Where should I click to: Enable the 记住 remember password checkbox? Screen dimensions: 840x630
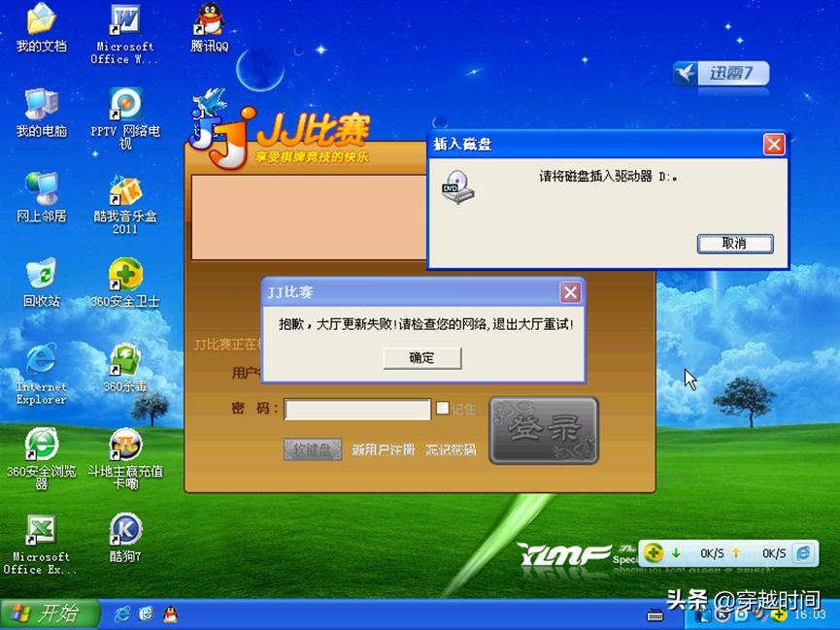pos(442,408)
